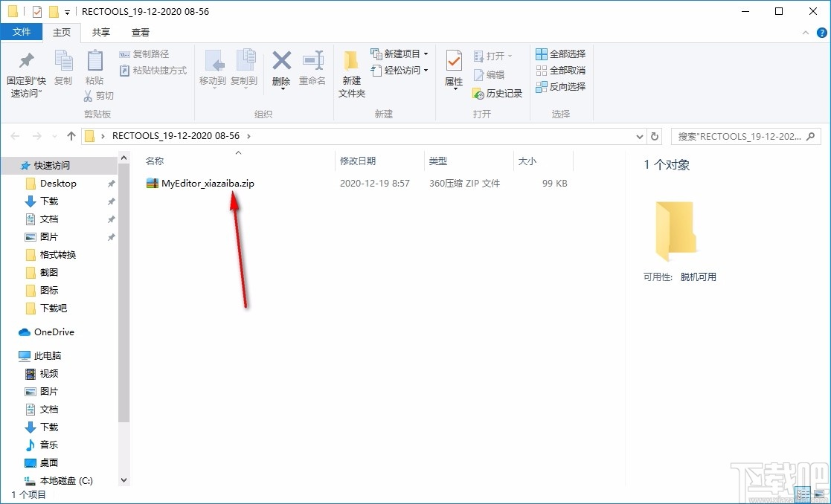831x504 pixels.
Task: Open Easy access (轻松访问) dropdown
Action: click(399, 71)
